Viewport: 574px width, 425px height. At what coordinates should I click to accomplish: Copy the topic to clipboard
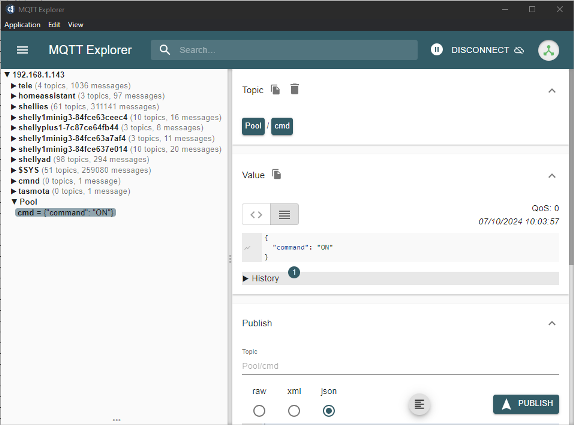click(275, 89)
